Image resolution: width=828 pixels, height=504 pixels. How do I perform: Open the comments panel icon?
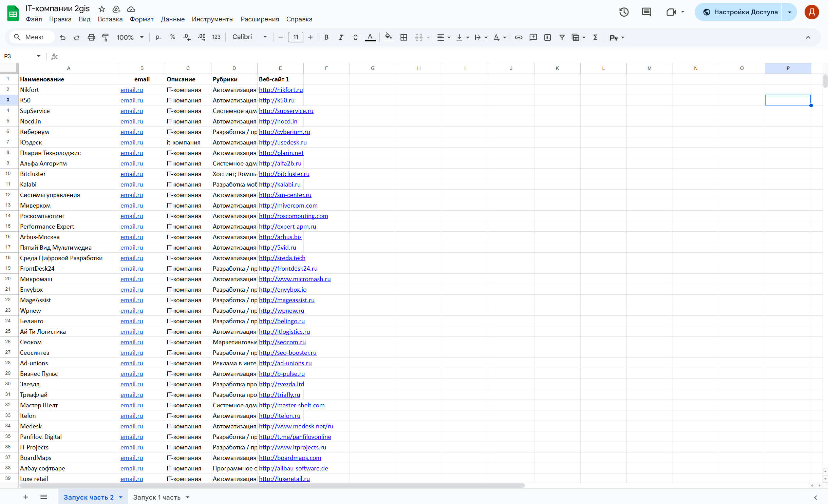646,12
